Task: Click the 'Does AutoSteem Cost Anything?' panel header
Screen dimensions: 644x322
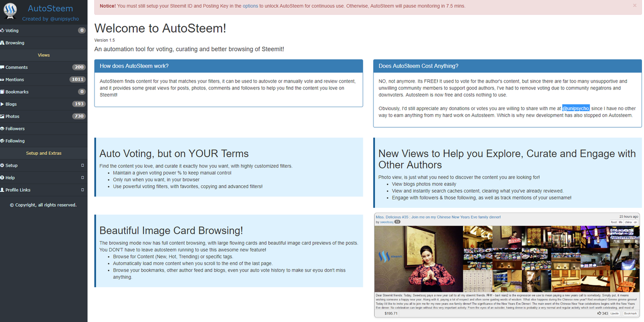Action: point(507,66)
